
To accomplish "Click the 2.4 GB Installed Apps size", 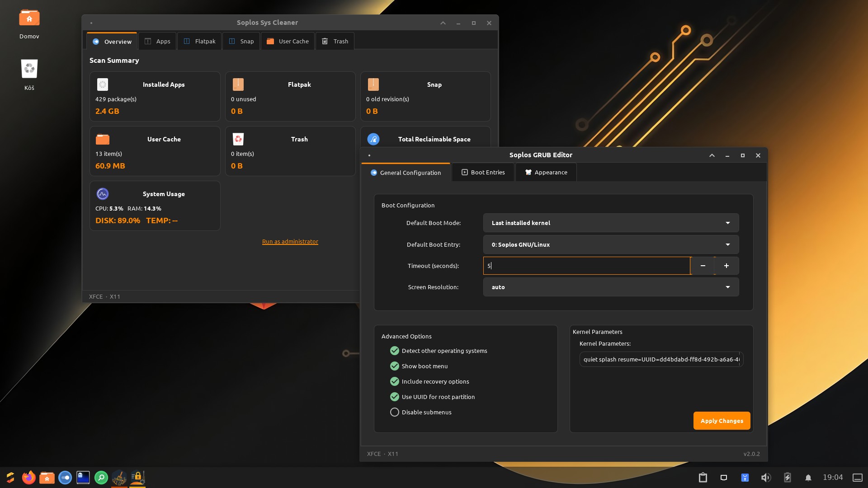I will coord(107,111).
